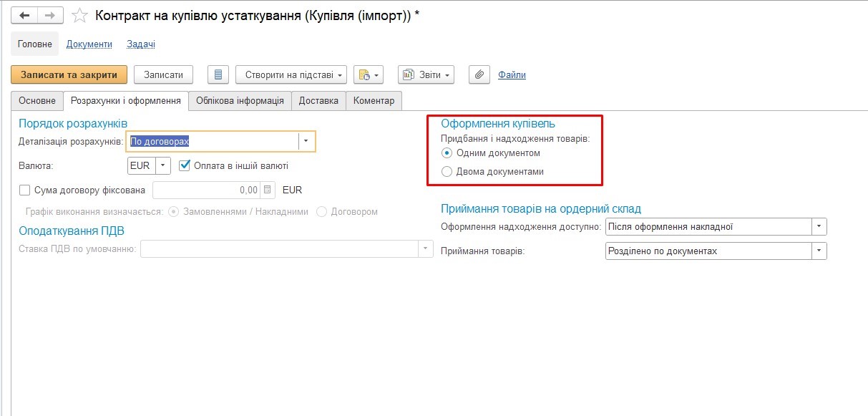Select the Договором radio option
The height and width of the screenshot is (416, 868).
[x=321, y=212]
